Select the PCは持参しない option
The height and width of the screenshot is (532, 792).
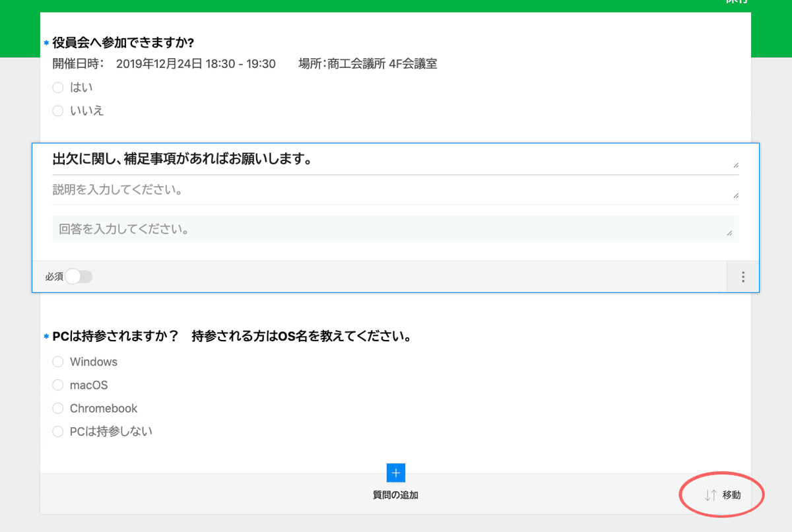[57, 431]
